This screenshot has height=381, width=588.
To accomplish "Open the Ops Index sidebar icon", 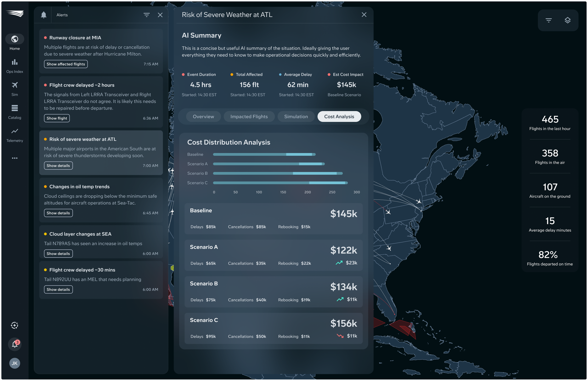I will pos(15,62).
